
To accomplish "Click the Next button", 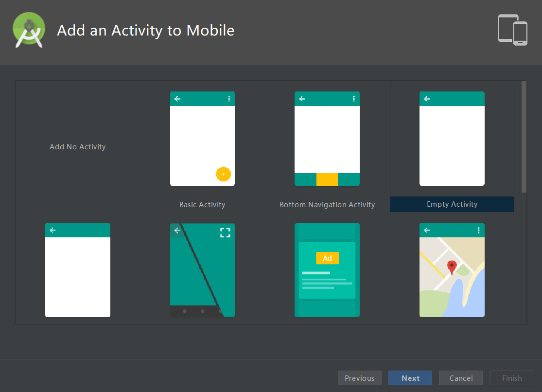I will 410,378.
